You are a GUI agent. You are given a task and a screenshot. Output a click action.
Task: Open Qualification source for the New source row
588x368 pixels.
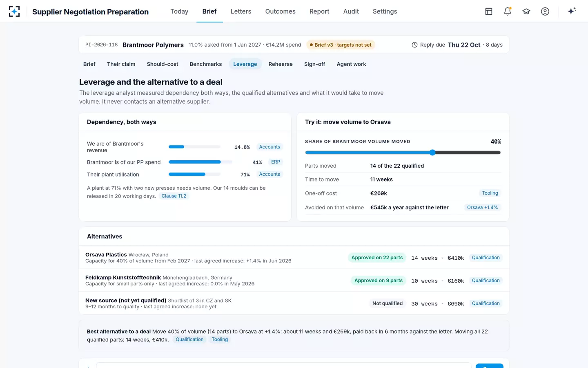[486, 304]
